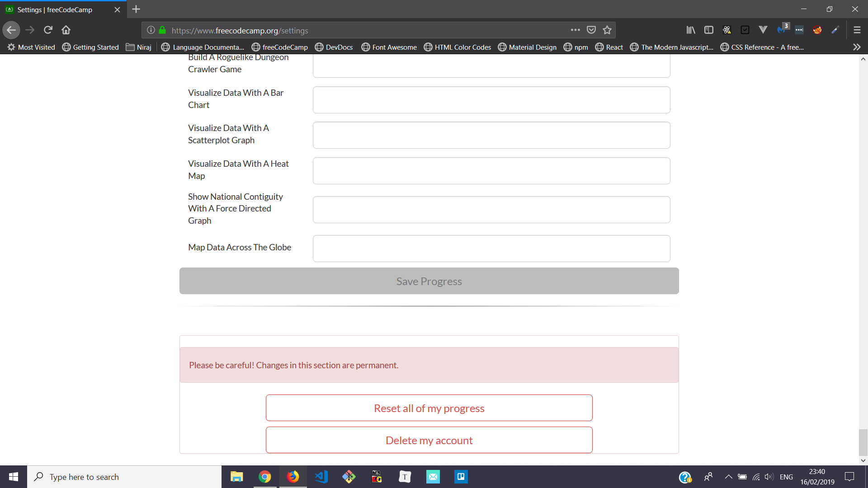Open the Trello app in taskbar
The height and width of the screenshot is (488, 868).
point(461,477)
